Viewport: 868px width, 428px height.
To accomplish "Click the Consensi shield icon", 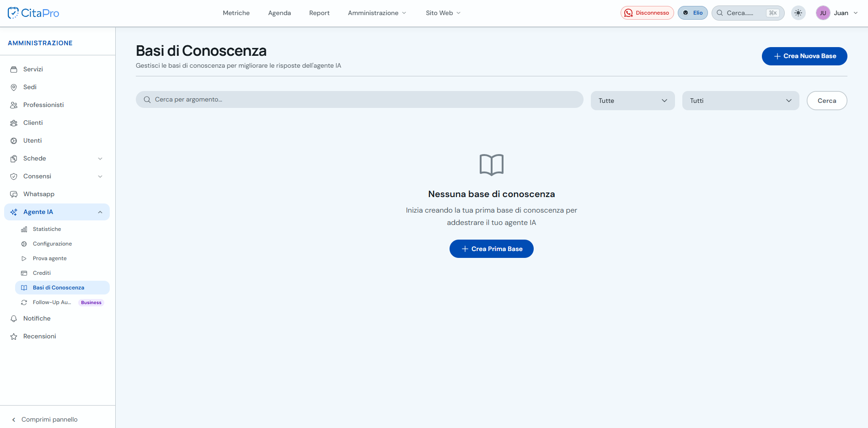I will 14,177.
